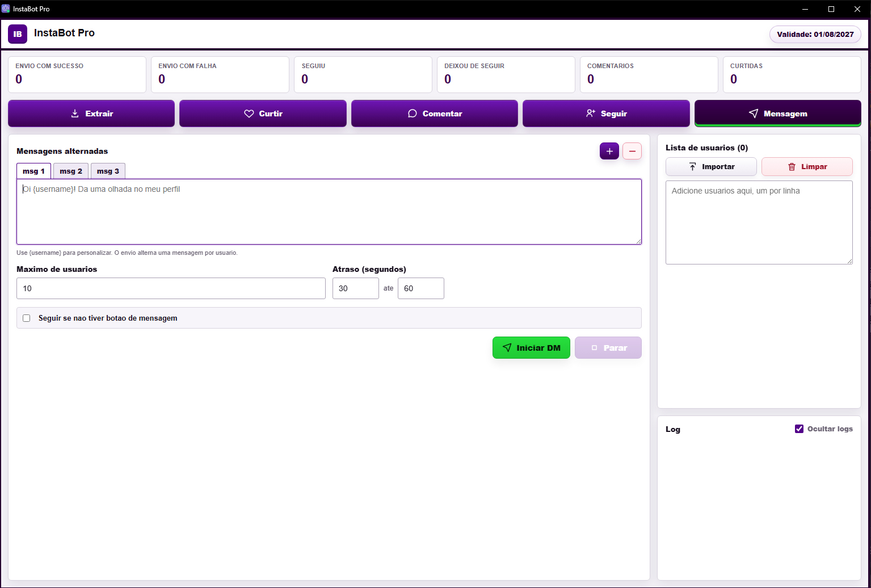
Task: Click the trash icon on the Limpar button
Action: 792,167
